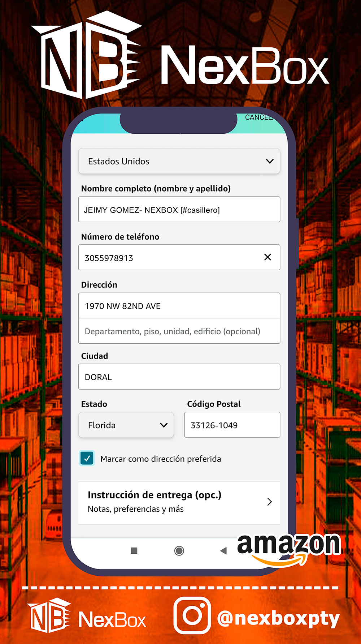Click the Dirección label
This screenshot has width=361, height=644.
pos(99,285)
